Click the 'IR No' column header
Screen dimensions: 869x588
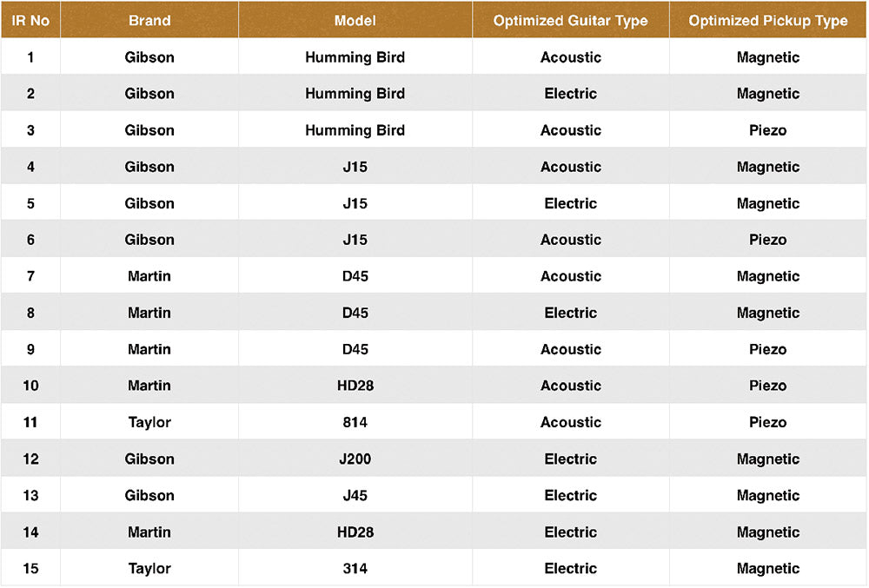(x=30, y=21)
